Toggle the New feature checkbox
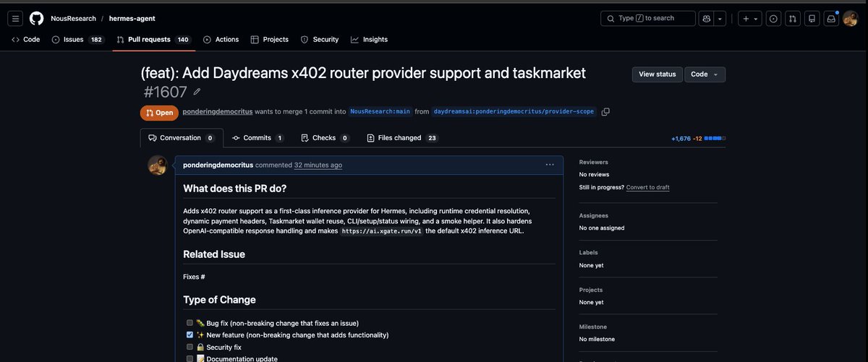The image size is (868, 362). [190, 335]
